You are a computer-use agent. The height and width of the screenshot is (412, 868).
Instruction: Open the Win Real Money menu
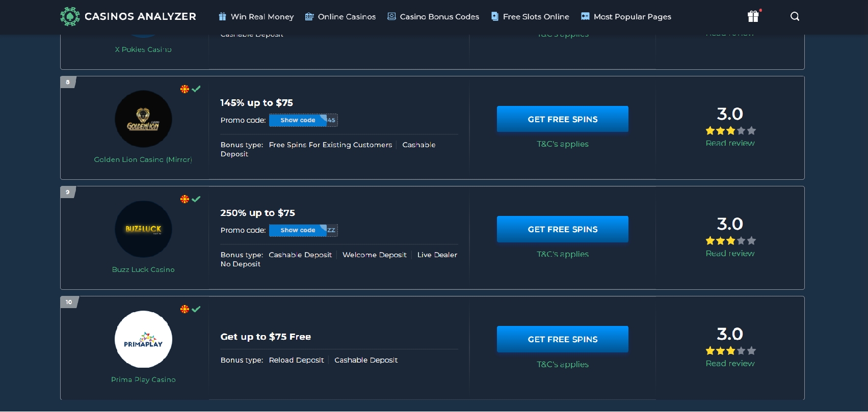(256, 17)
